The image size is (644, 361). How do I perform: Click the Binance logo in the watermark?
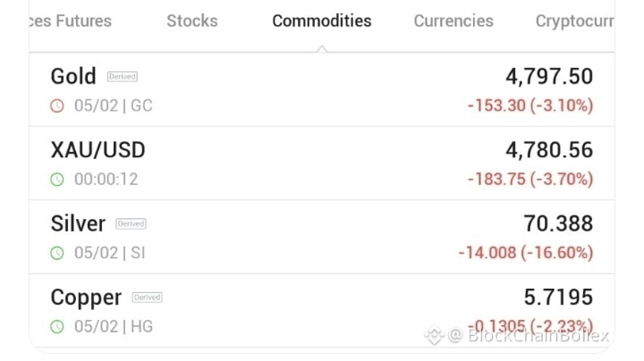434,336
